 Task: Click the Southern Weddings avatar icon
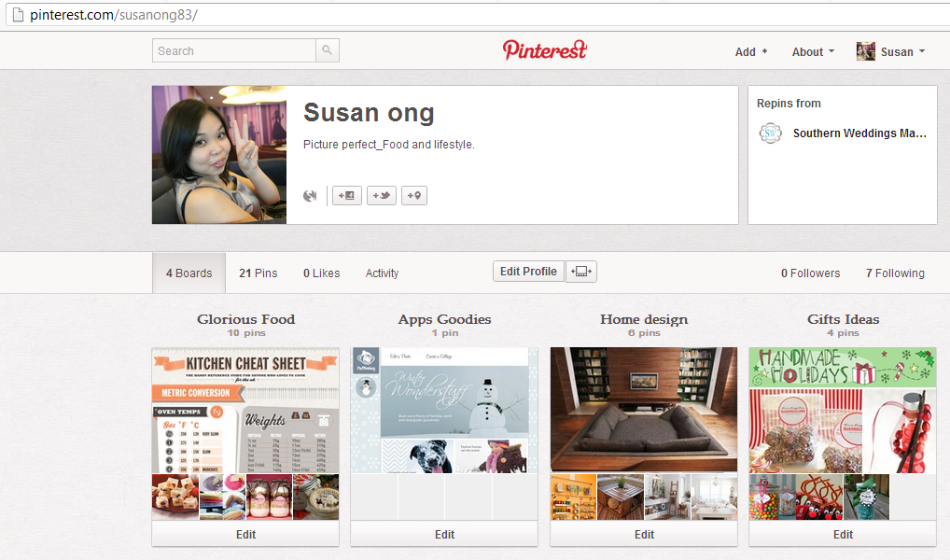(770, 133)
